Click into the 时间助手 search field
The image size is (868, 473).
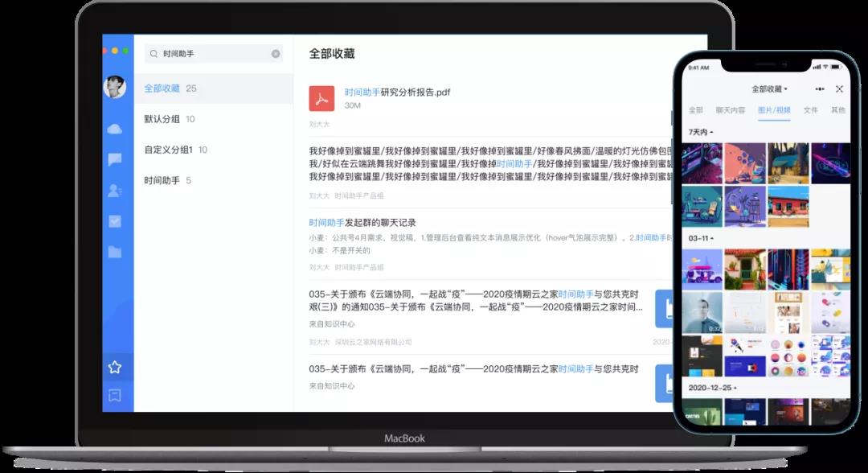point(214,54)
